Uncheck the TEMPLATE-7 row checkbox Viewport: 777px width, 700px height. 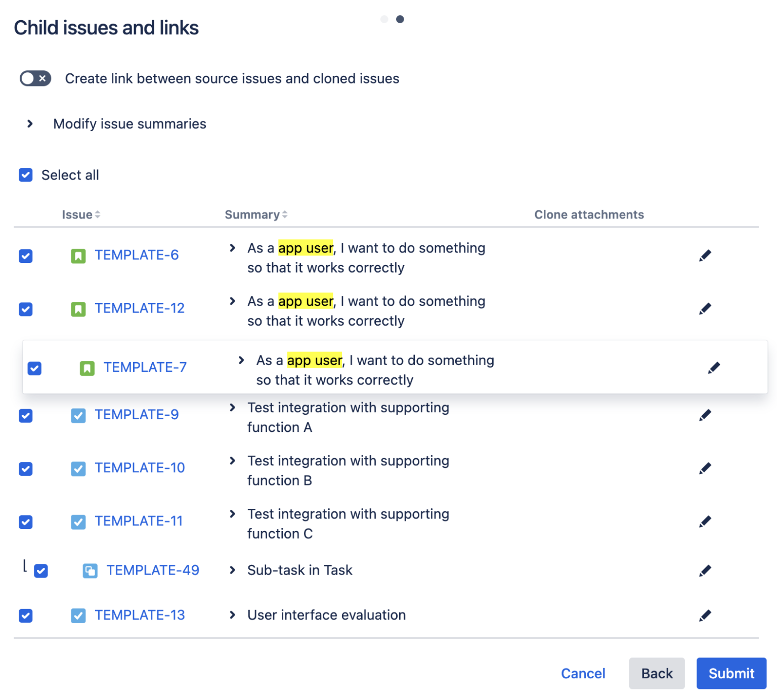[x=34, y=368]
